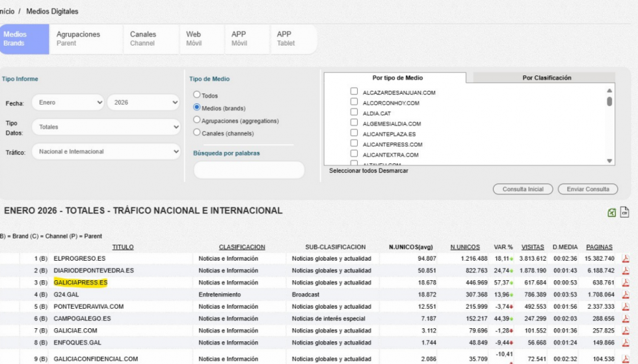Tick the ALDIA.CAT checkbox
The height and width of the screenshot is (364, 638).
tap(354, 113)
